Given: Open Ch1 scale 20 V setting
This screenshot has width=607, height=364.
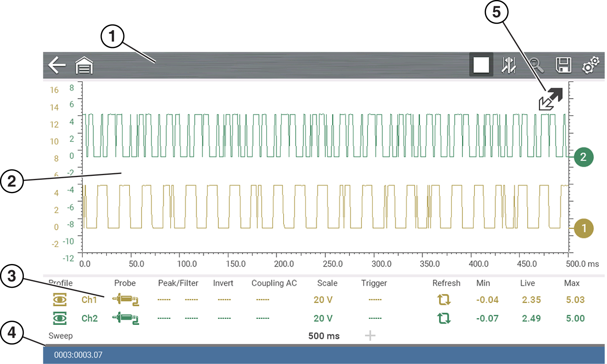Looking at the screenshot, I should tap(323, 300).
